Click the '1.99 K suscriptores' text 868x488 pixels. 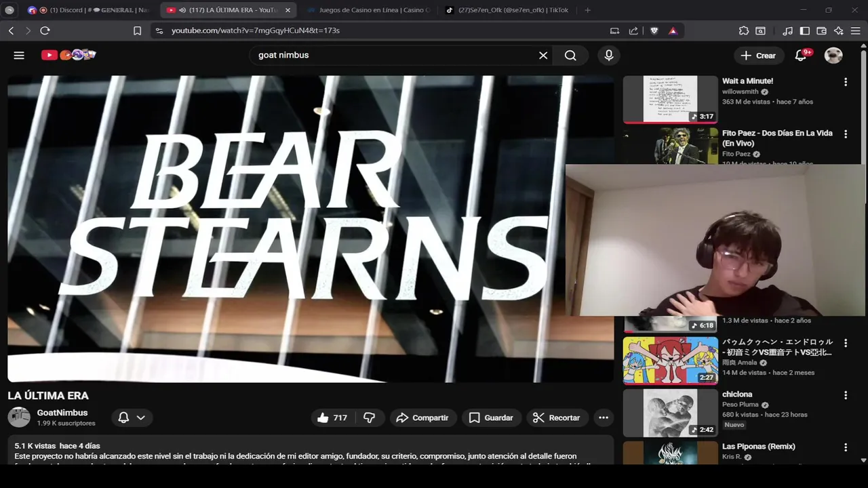(66, 424)
